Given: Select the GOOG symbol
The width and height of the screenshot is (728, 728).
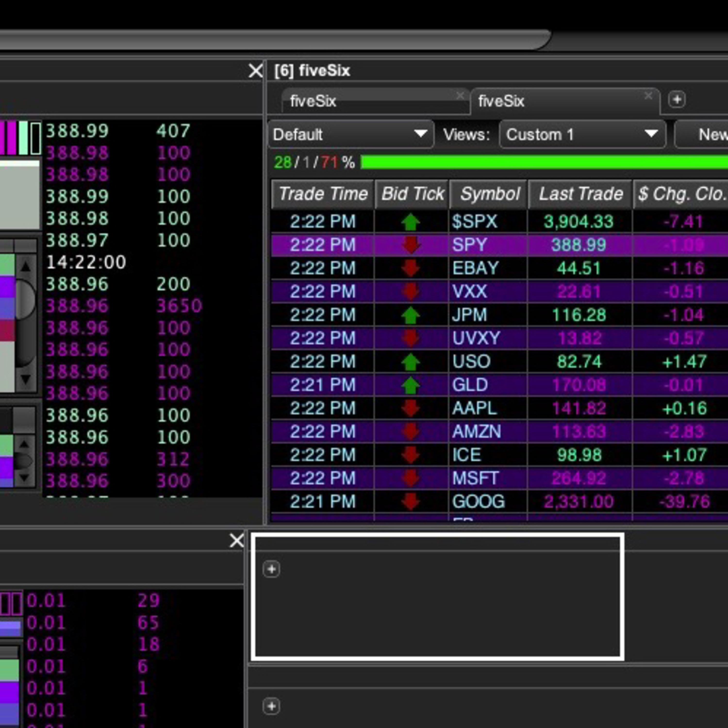Looking at the screenshot, I should tap(478, 502).
